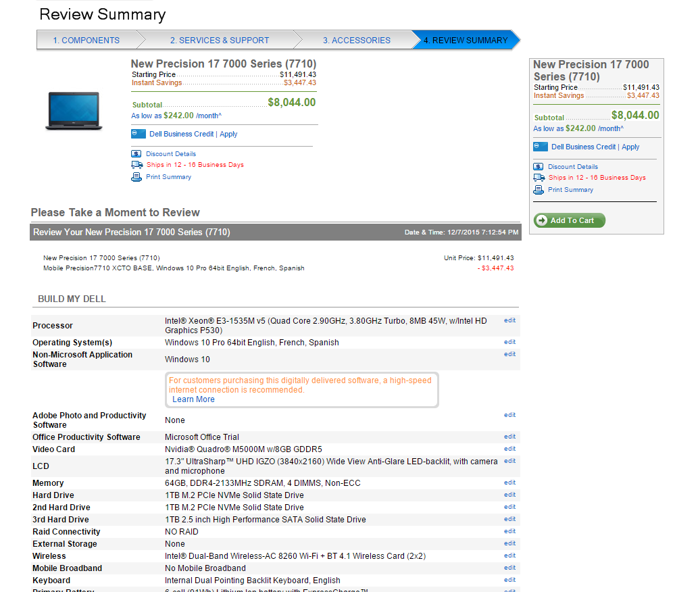Edit the External Storage selection

pos(510,543)
